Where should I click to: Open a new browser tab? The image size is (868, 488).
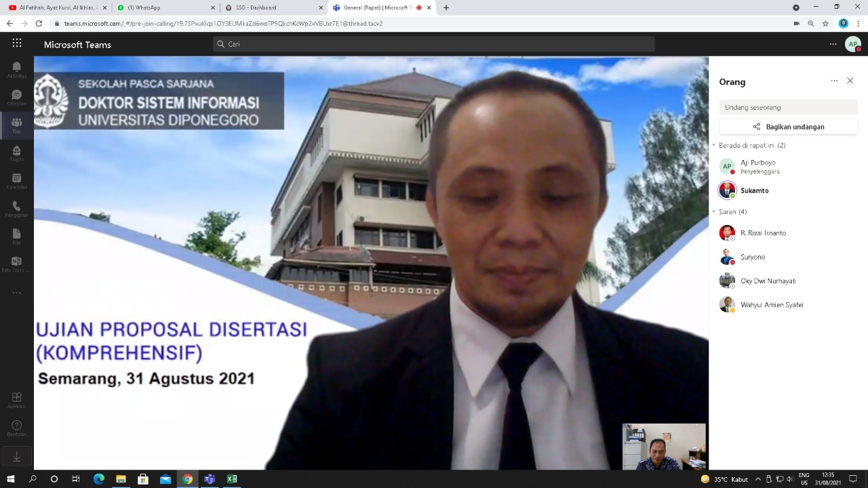(x=446, y=7)
